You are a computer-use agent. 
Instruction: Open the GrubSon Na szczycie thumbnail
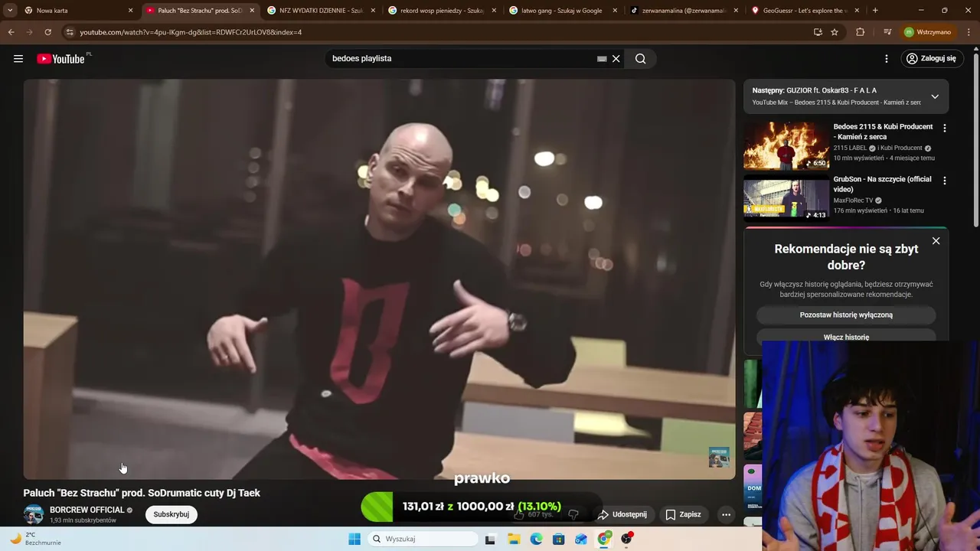(786, 197)
